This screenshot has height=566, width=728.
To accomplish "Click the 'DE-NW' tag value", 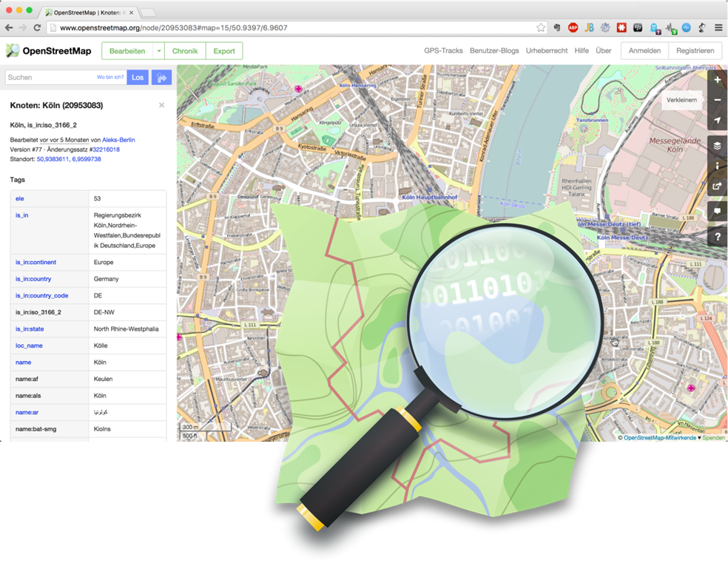I will pyautogui.click(x=104, y=312).
